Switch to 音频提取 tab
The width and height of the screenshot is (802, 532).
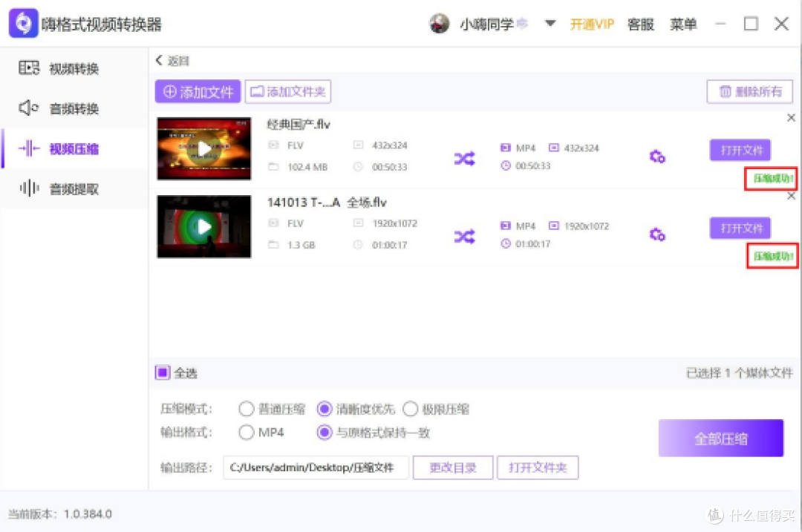pos(74,189)
